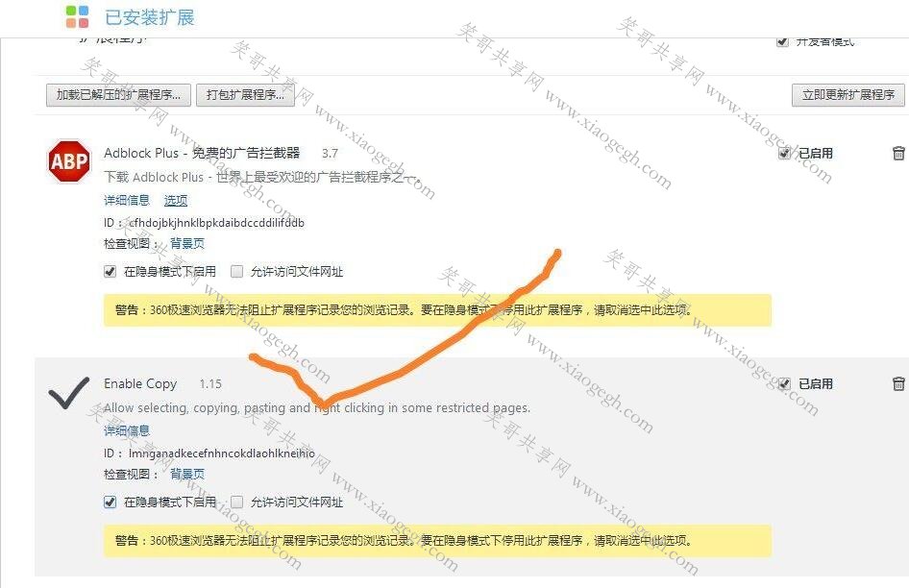Inspect Adblock Plus 背景页 link
The height and width of the screenshot is (588, 909).
187,243
